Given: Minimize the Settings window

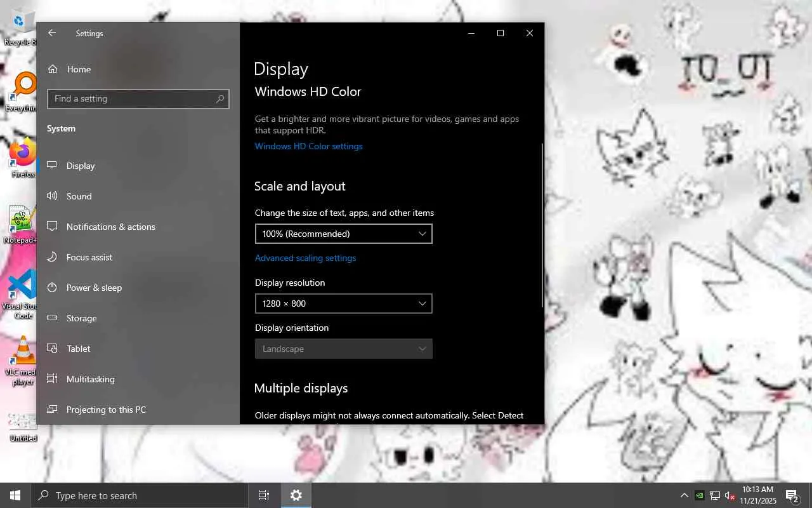Looking at the screenshot, I should (471, 33).
